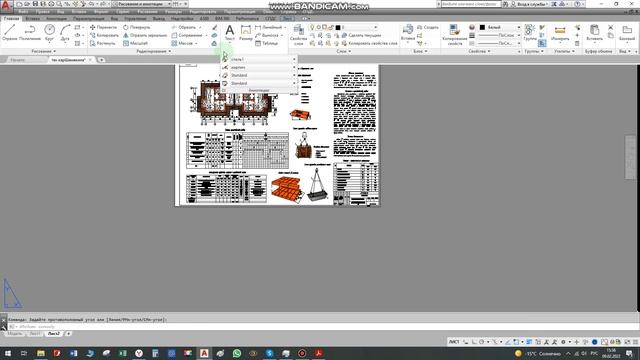Click layer color swatch in layer list
640x360 pixels.
coord(338,27)
